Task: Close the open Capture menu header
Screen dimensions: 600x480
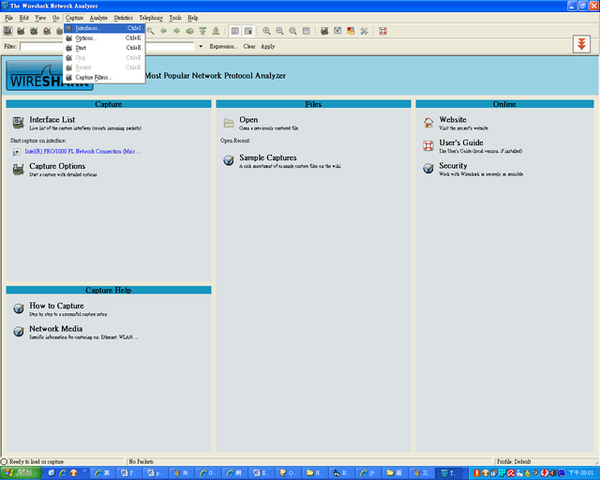Action: (x=74, y=18)
